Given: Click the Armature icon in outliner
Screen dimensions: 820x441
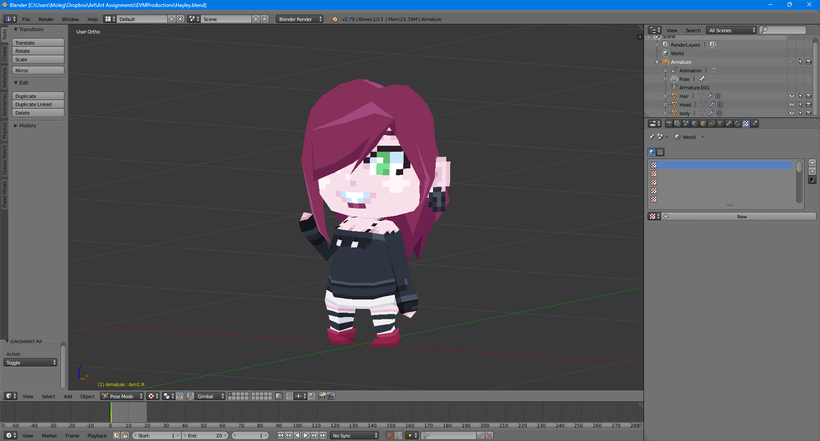Looking at the screenshot, I should [665, 62].
